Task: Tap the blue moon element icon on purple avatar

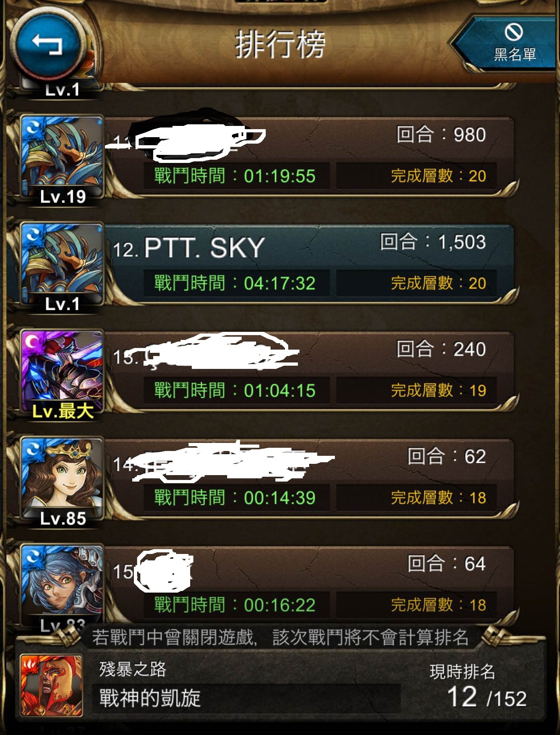Action: (31, 342)
